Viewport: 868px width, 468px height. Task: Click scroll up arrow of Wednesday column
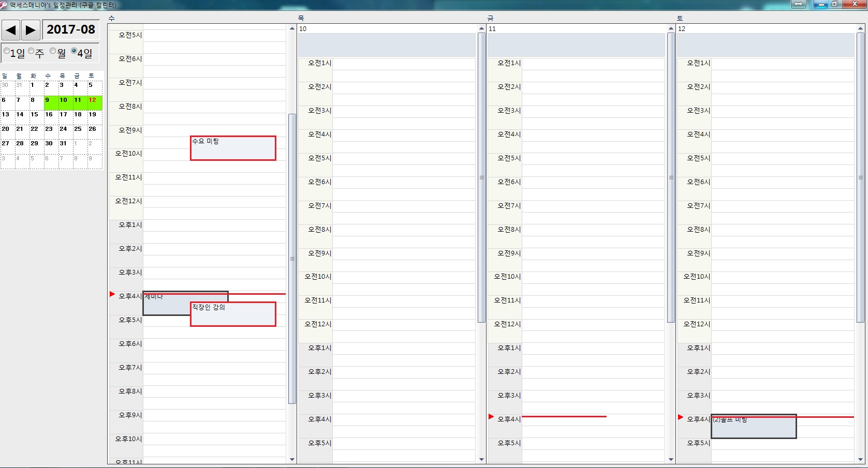click(x=292, y=28)
